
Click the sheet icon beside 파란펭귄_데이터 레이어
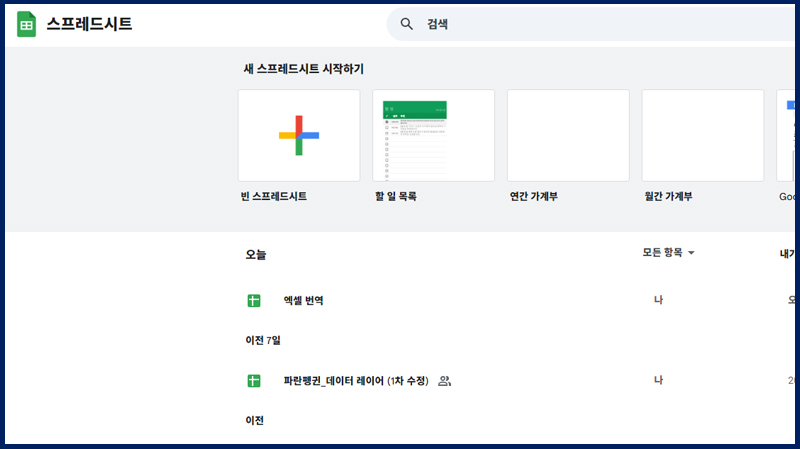(254, 381)
